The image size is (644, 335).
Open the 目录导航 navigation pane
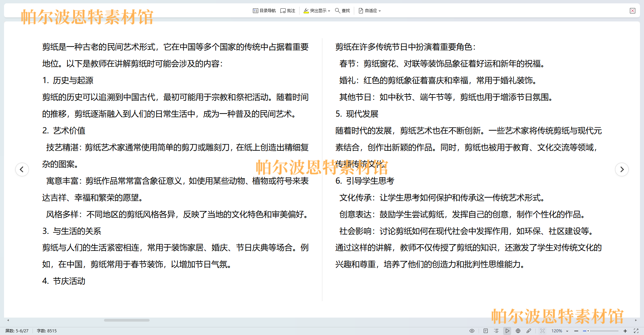[264, 11]
